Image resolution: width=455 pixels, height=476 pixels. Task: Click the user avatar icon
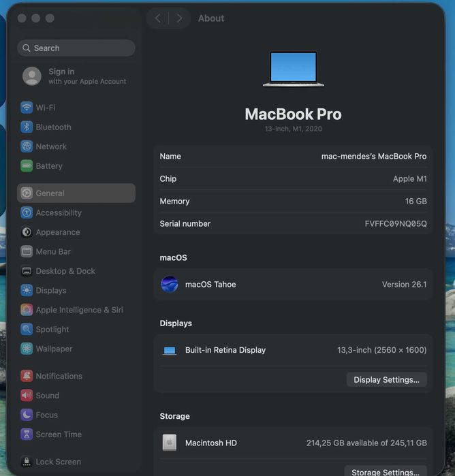tap(32, 76)
